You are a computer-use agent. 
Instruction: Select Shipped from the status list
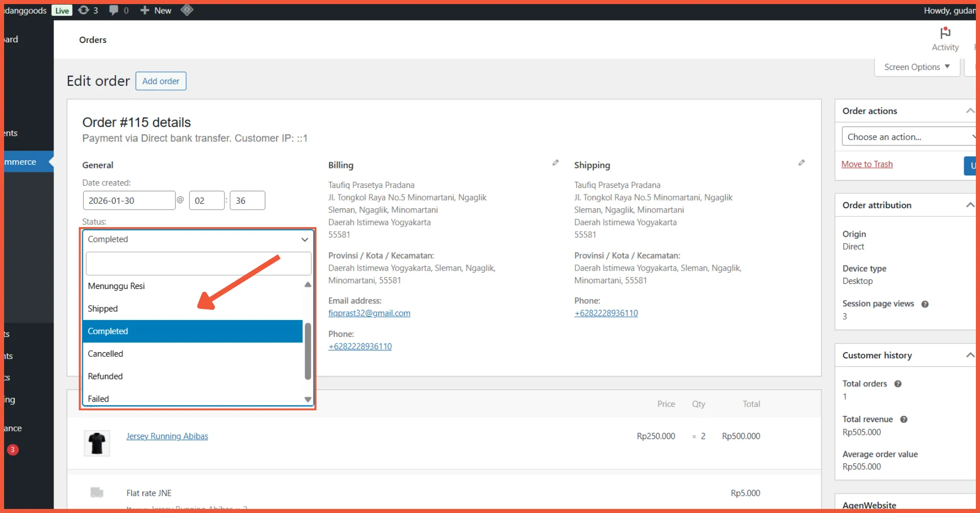pos(103,309)
